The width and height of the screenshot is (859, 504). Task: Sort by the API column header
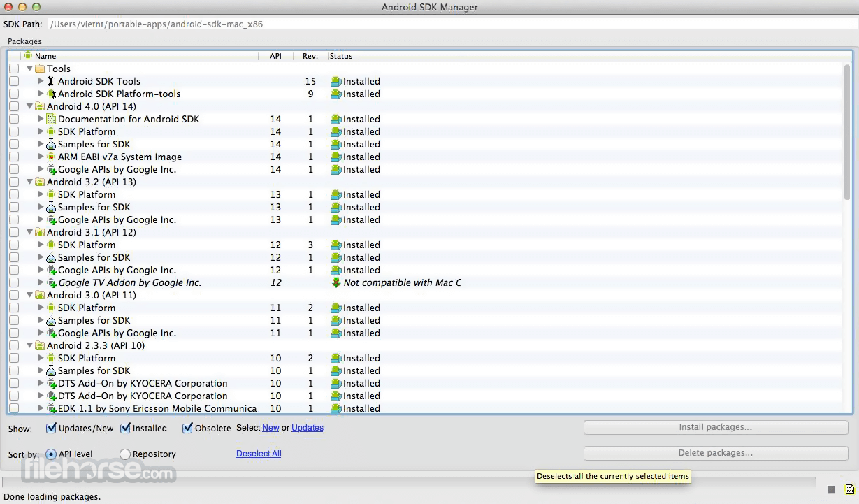(x=275, y=56)
